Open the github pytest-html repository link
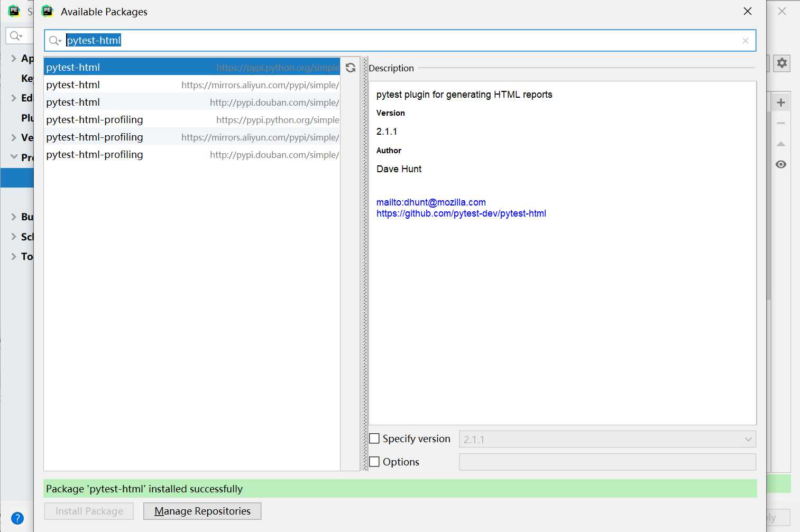This screenshot has height=532, width=800. tap(461, 213)
